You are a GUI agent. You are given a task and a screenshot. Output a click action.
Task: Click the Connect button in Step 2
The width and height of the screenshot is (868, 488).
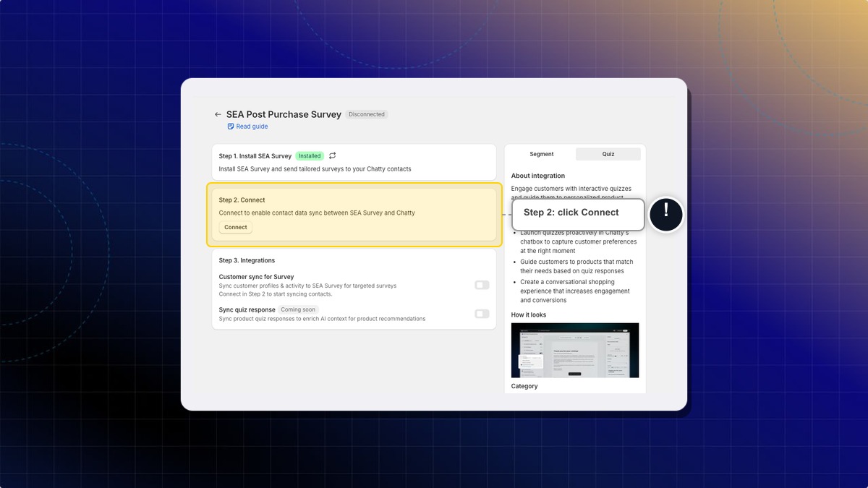(236, 227)
